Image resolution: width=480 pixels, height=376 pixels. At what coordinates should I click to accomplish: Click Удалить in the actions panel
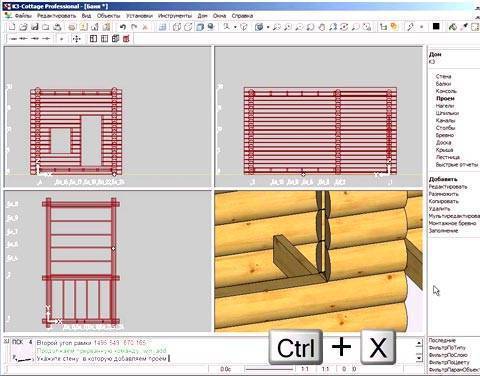click(x=439, y=209)
